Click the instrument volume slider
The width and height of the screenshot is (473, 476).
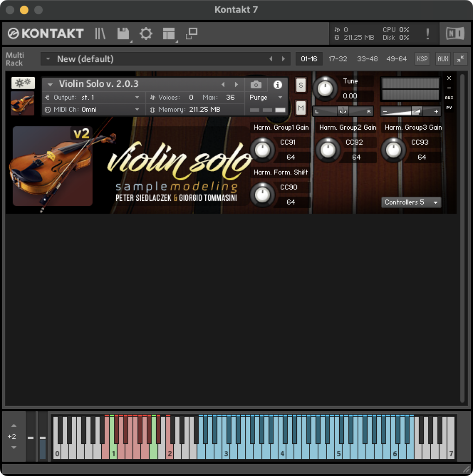tap(410, 112)
